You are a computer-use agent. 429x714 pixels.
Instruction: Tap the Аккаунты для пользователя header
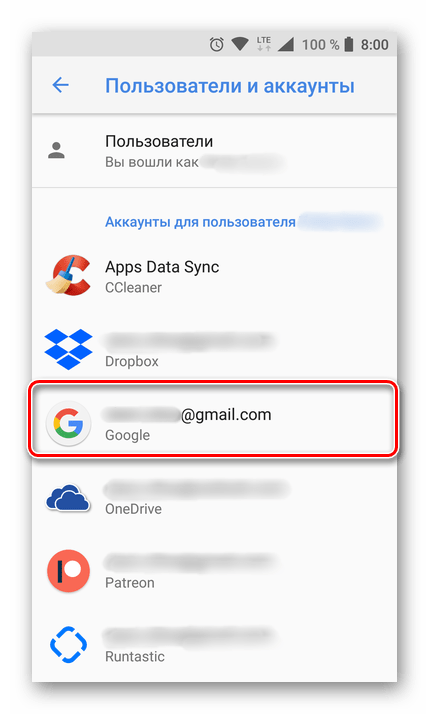point(200,222)
